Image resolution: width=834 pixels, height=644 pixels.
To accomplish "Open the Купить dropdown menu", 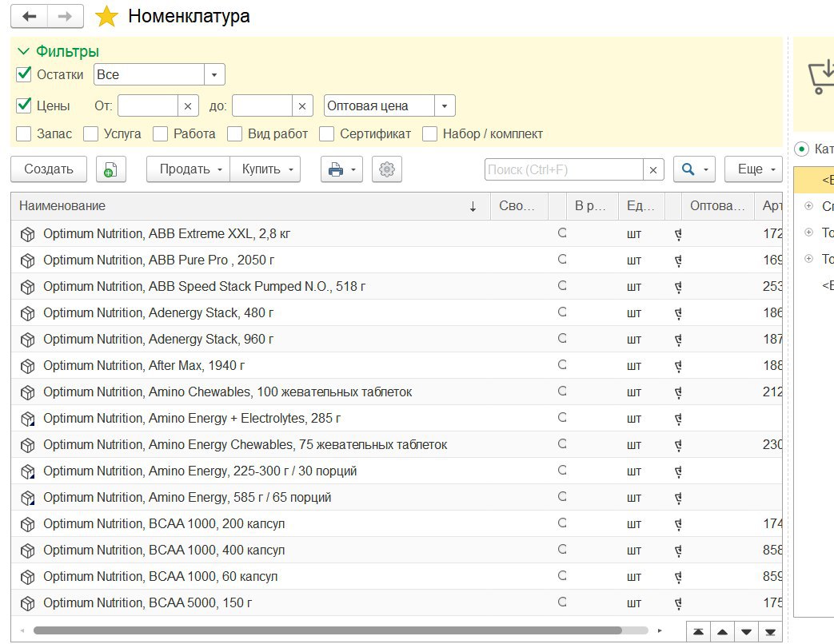I will pyautogui.click(x=265, y=169).
